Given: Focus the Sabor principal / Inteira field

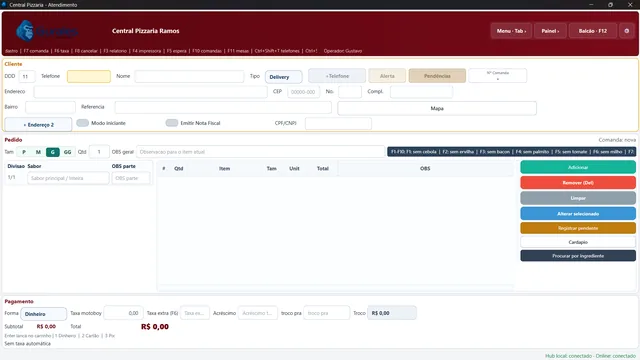Looking at the screenshot, I should pos(68,178).
